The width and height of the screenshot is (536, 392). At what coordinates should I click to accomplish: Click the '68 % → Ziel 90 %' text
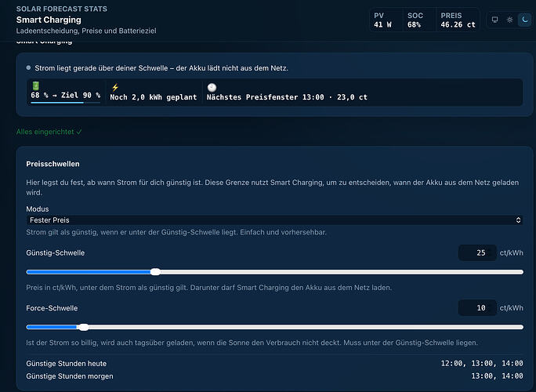coord(65,95)
